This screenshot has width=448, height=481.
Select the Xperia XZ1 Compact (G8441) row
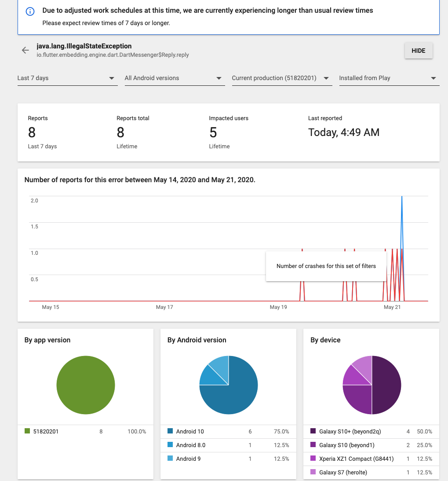tap(372, 459)
